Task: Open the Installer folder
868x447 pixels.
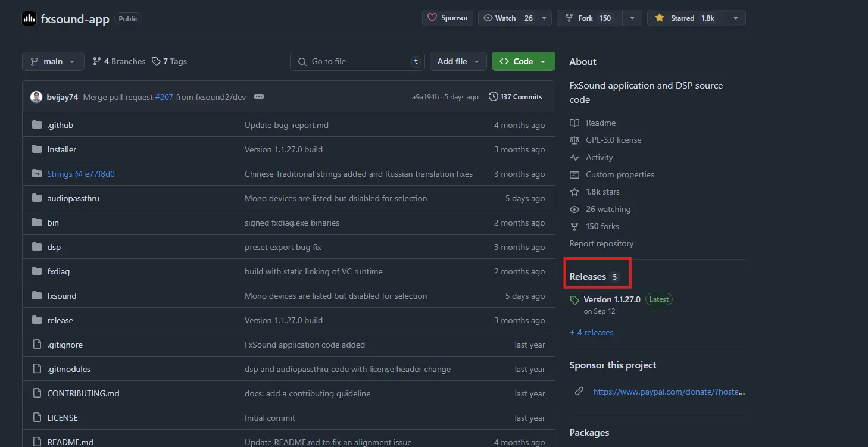Action: (62, 149)
